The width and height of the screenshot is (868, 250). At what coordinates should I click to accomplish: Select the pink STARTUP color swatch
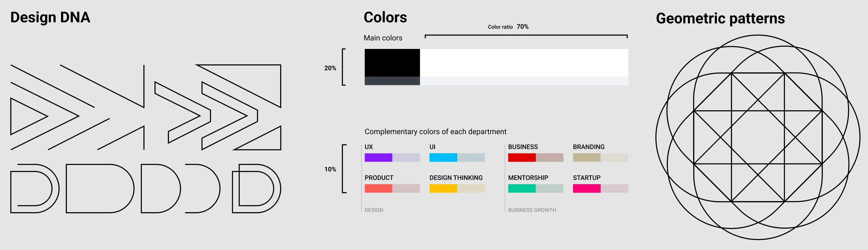click(587, 188)
